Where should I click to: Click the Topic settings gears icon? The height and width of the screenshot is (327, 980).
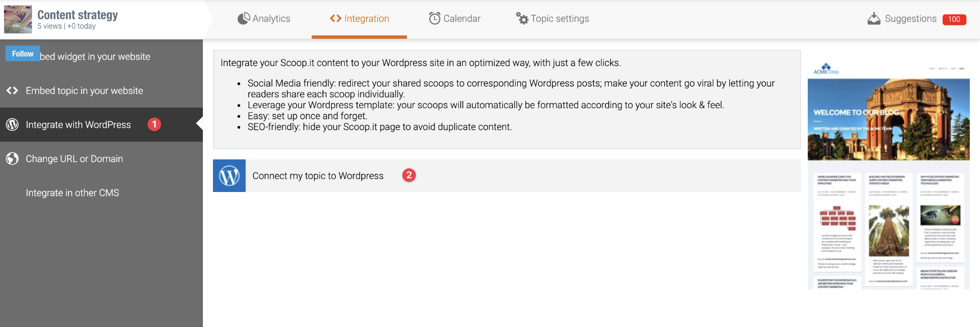coord(522,18)
